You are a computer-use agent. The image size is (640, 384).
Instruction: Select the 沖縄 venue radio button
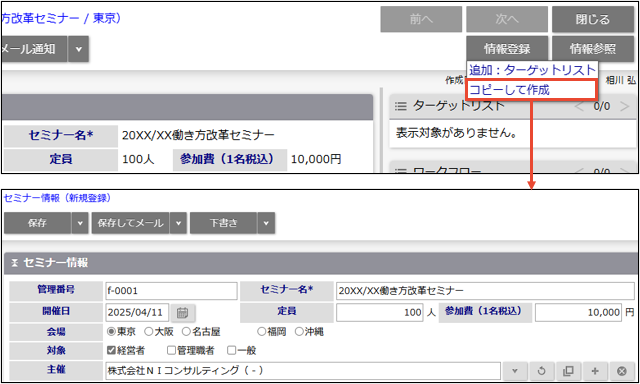pyautogui.click(x=299, y=331)
